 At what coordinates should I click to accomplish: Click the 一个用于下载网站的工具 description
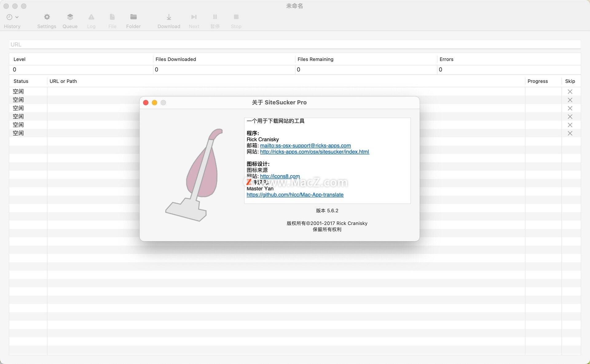click(276, 121)
